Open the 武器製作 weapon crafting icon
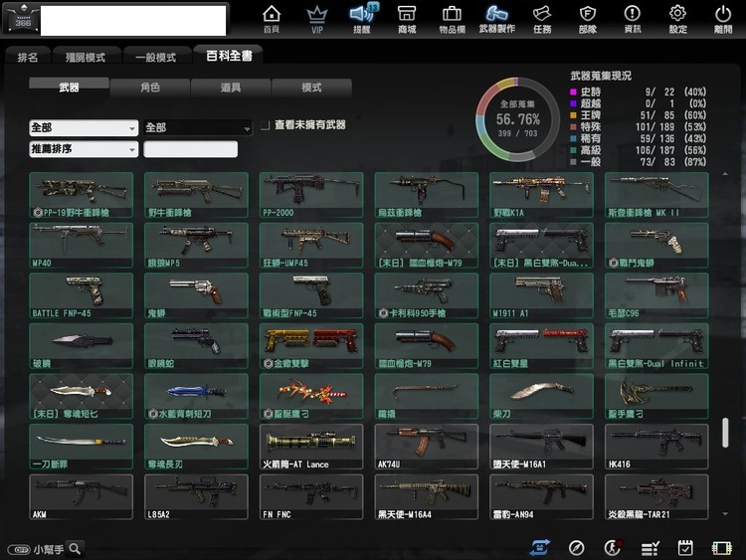 click(x=496, y=19)
